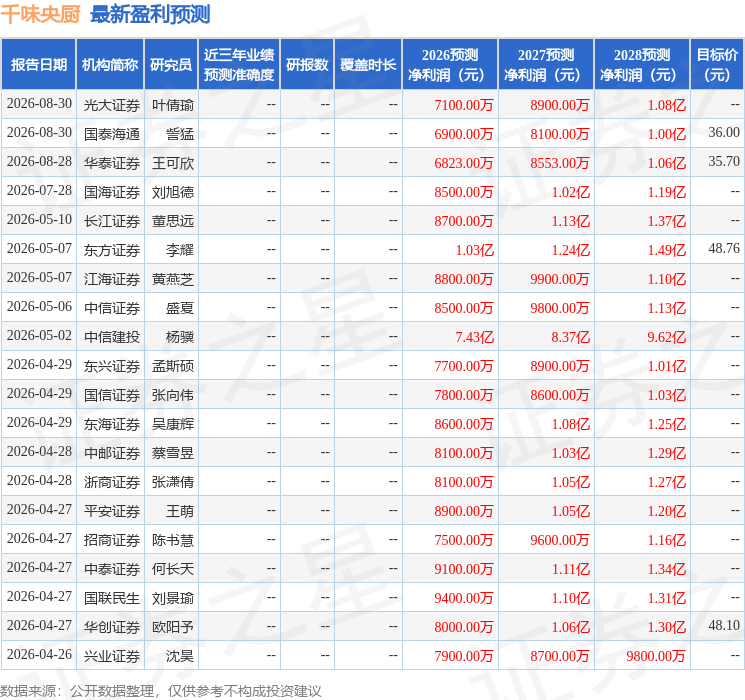
Task: Click the 华创证券 row institution name
Action: click(112, 627)
